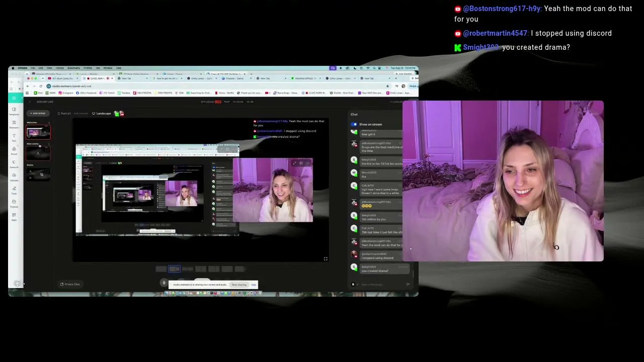Image resolution: width=644 pixels, height=362 pixels.
Task: Open the Private Chat button
Action: point(70,284)
